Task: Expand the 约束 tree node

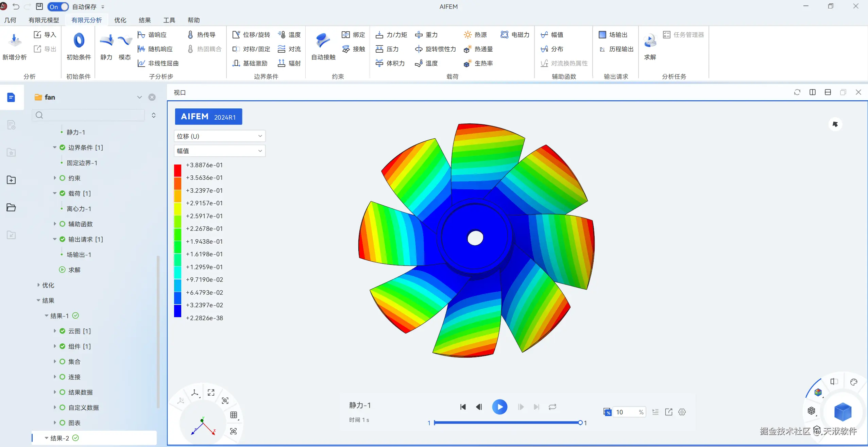Action: pos(55,178)
